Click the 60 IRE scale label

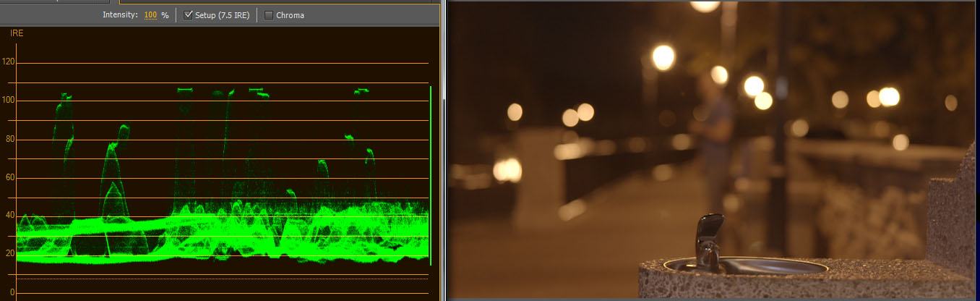pos(10,177)
